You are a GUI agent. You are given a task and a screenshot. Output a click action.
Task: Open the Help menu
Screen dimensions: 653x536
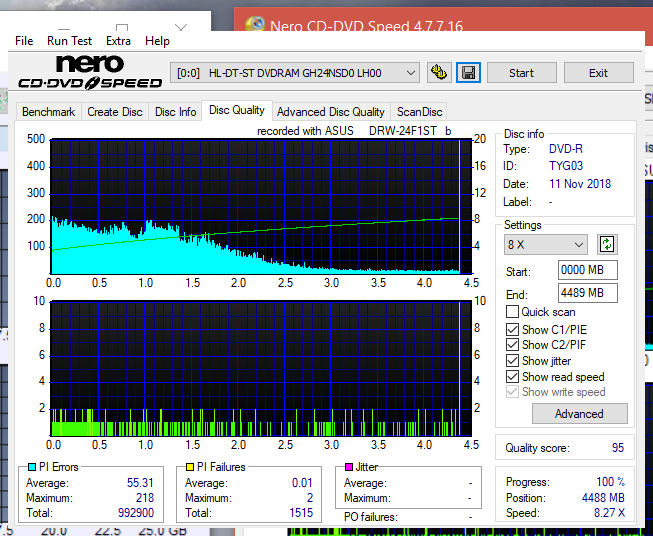157,41
